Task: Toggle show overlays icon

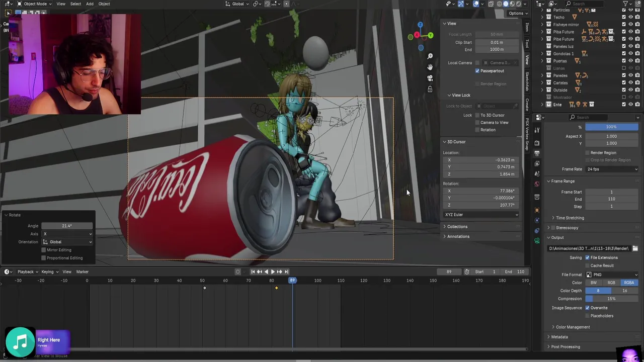Action: click(x=476, y=4)
